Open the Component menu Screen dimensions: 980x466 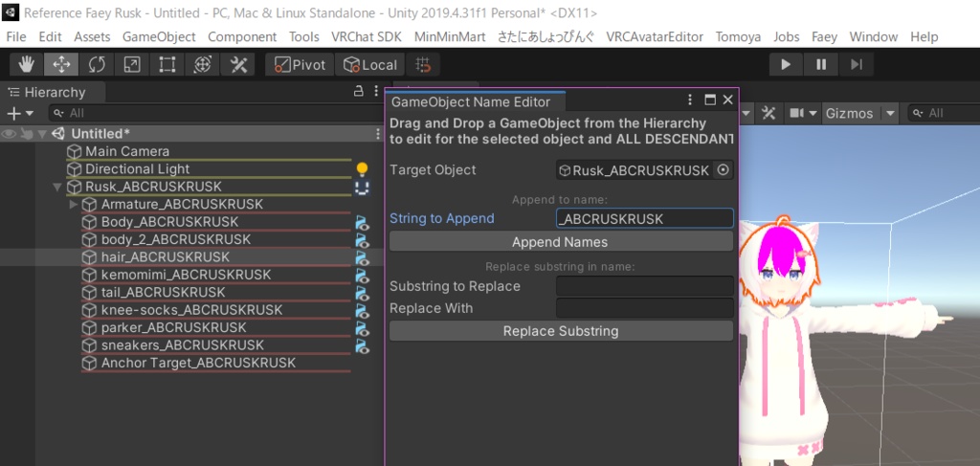tap(242, 37)
